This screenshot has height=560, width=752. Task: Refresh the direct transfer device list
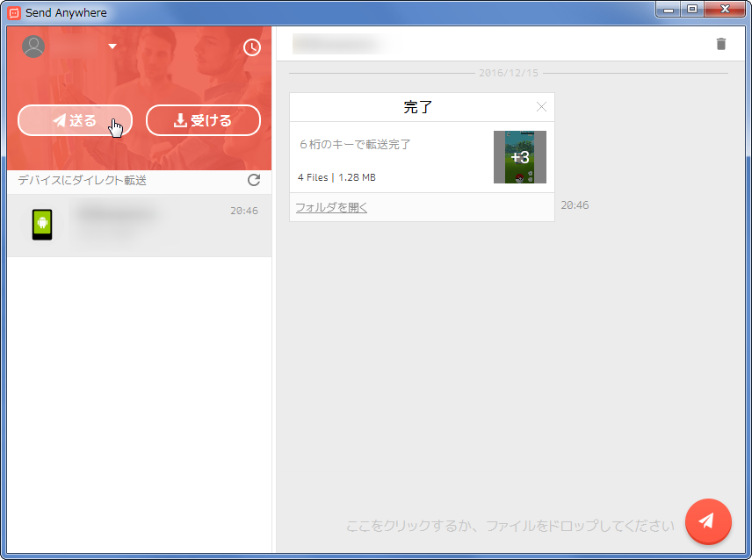(254, 180)
